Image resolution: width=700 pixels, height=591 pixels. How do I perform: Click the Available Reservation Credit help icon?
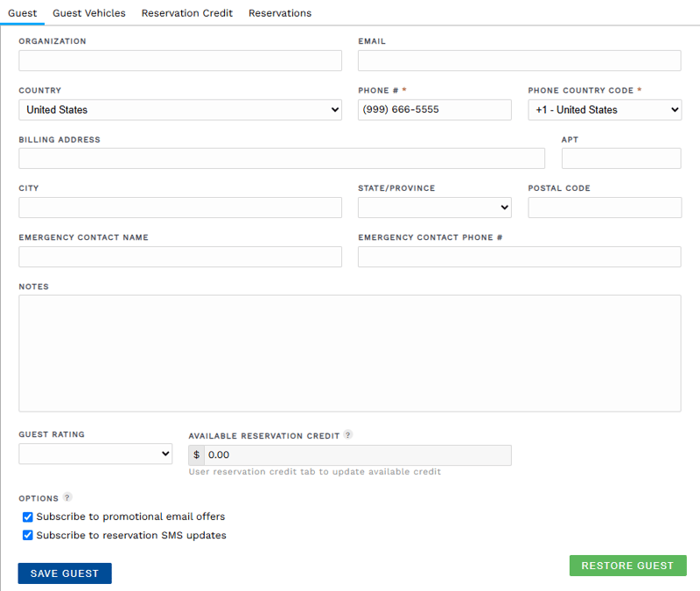348,435
